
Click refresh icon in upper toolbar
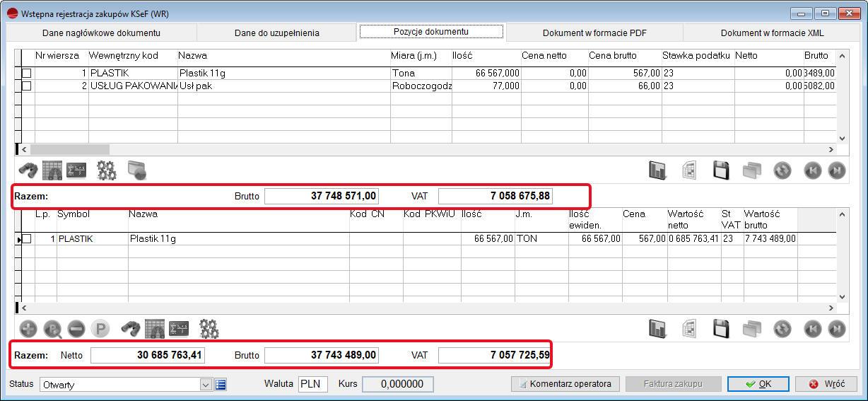click(782, 170)
